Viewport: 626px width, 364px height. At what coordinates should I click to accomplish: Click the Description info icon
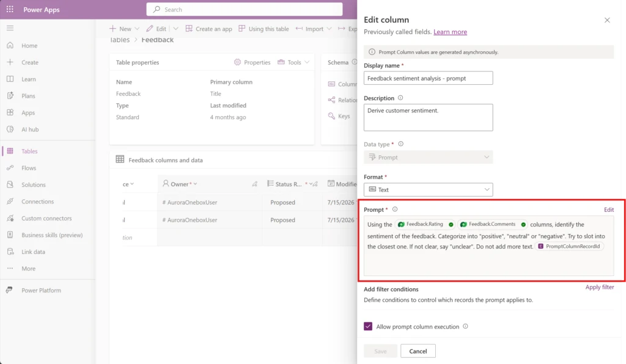click(400, 98)
